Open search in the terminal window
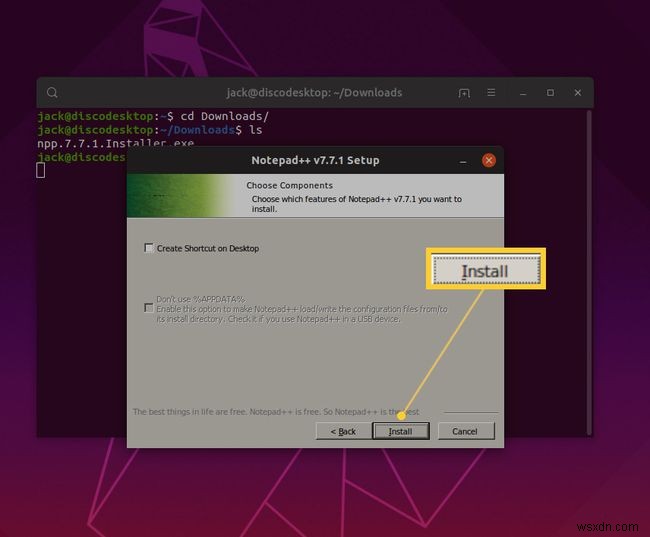Viewport: 650px width, 537px height. click(x=52, y=92)
